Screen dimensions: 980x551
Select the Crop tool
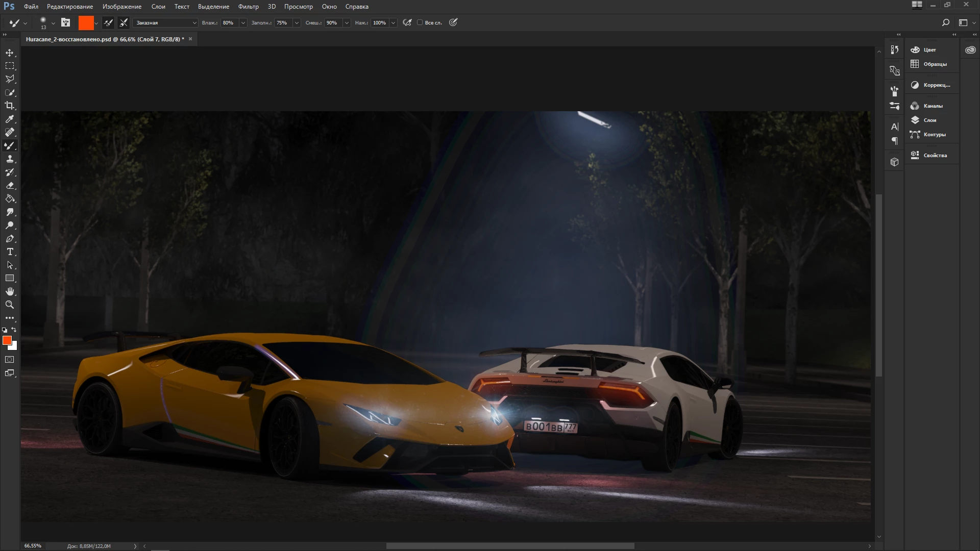point(10,106)
